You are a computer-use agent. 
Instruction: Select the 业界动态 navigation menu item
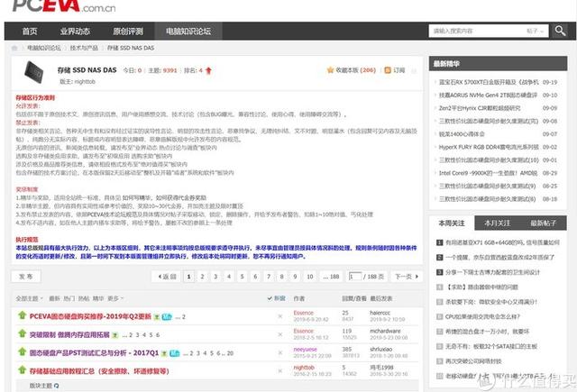(x=75, y=32)
